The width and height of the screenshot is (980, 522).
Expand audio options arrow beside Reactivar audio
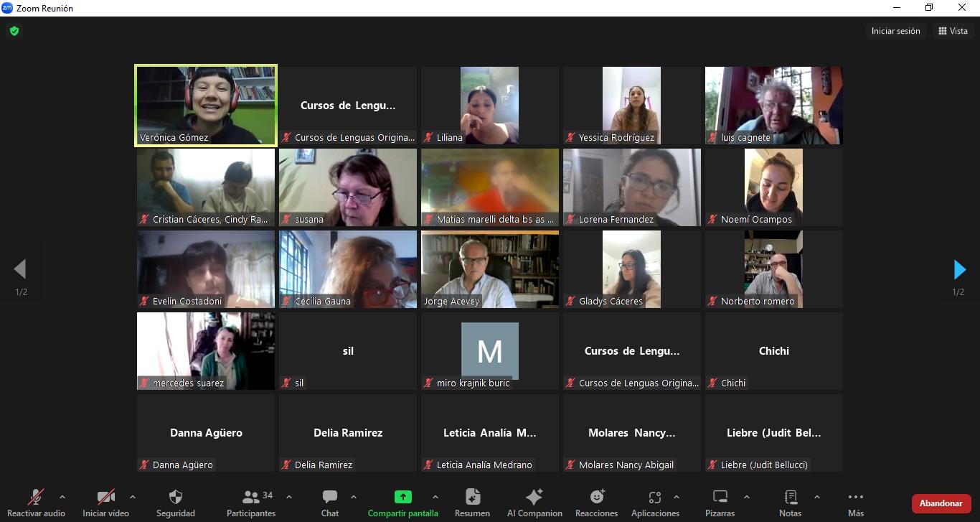point(62,497)
